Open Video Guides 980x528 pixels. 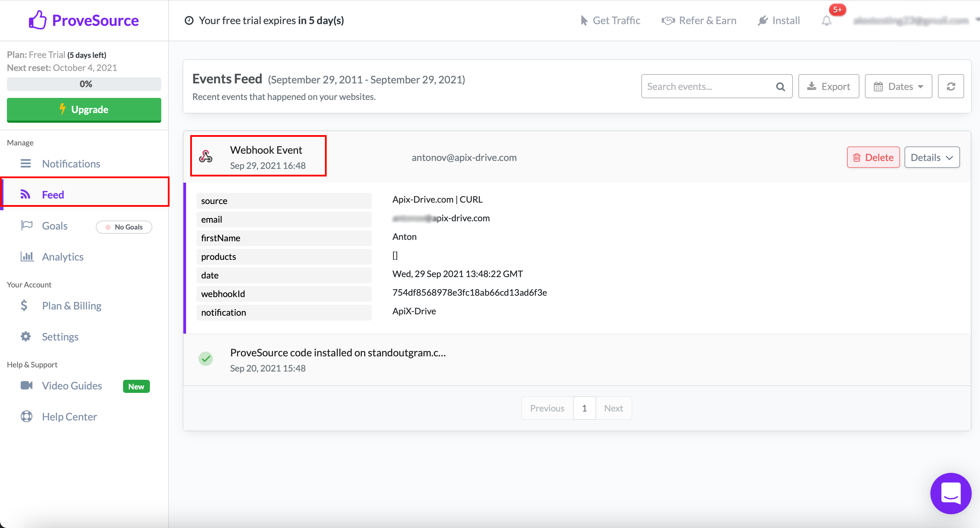tap(72, 386)
